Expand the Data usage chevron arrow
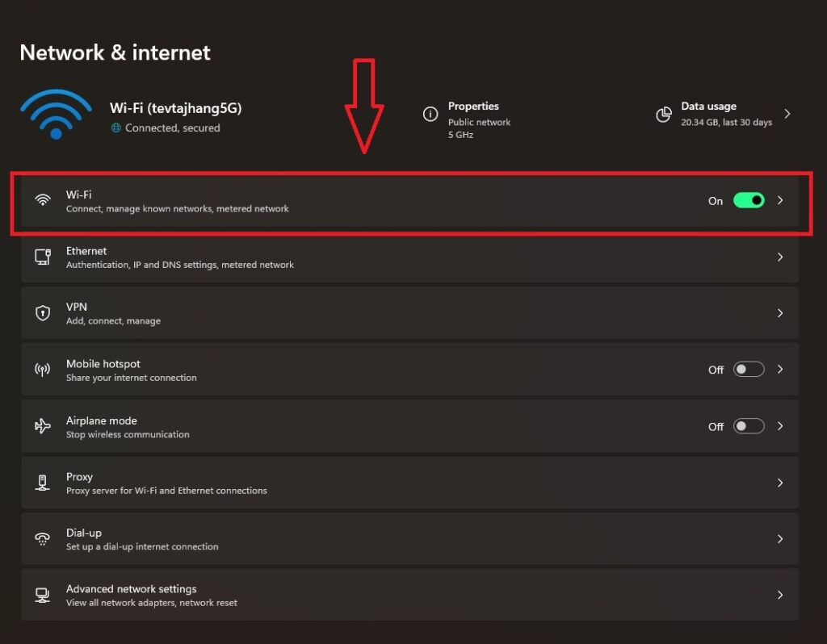The width and height of the screenshot is (827, 644). pyautogui.click(x=787, y=114)
